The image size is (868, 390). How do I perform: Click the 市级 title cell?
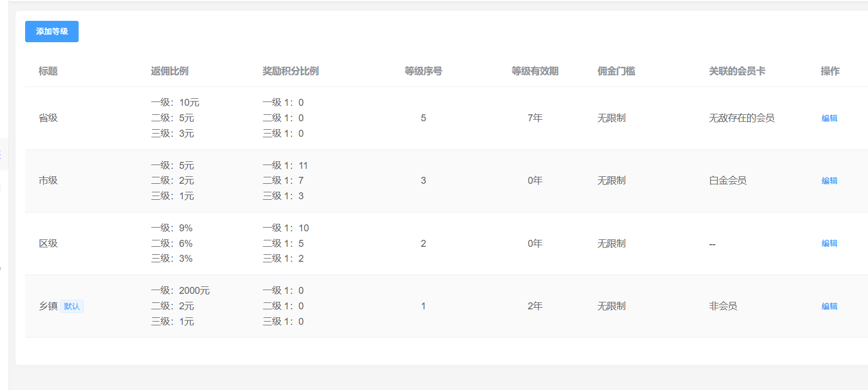(x=48, y=181)
